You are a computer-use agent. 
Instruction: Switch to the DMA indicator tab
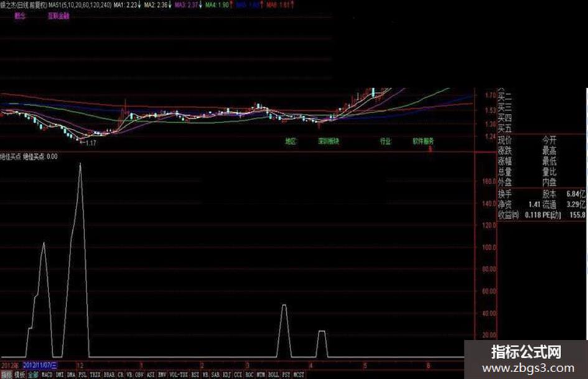pyautogui.click(x=72, y=375)
